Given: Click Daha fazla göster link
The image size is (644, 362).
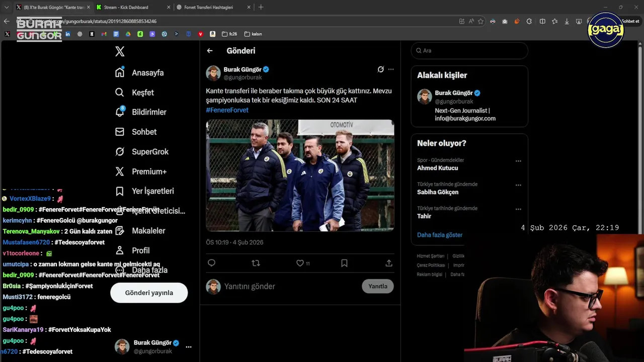Looking at the screenshot, I should pyautogui.click(x=440, y=235).
